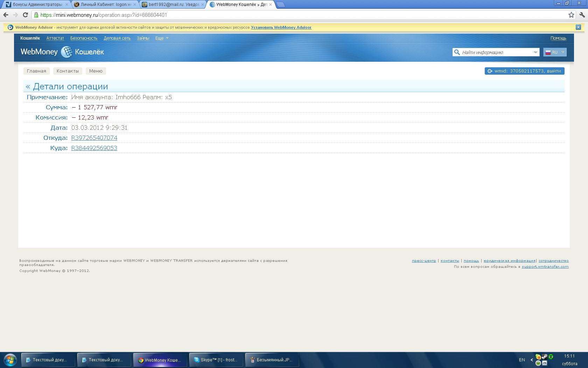This screenshot has width=588, height=368.
Task: Open the Контакты tab
Action: 68,71
